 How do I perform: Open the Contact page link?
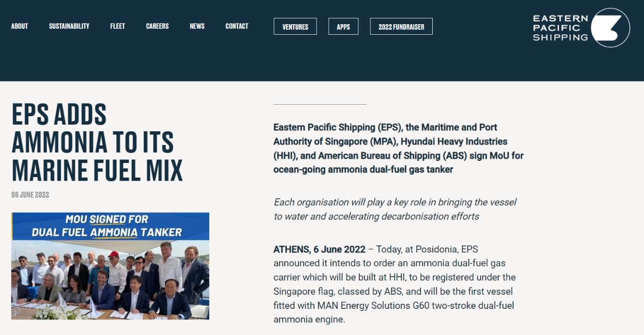237,26
